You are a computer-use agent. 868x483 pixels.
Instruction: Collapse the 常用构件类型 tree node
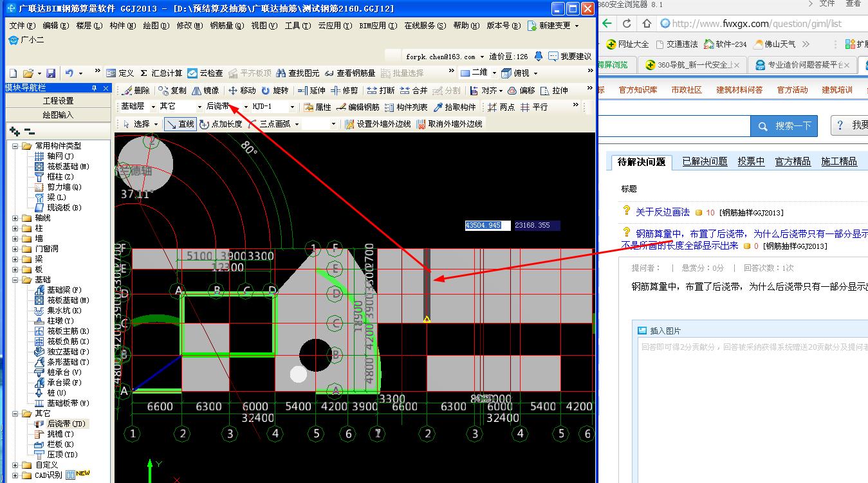[15, 146]
